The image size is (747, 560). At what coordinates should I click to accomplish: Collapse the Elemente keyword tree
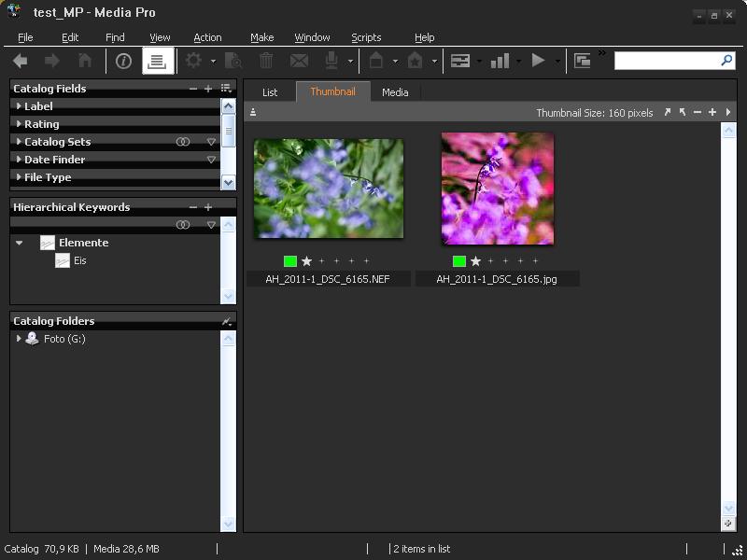pos(19,243)
